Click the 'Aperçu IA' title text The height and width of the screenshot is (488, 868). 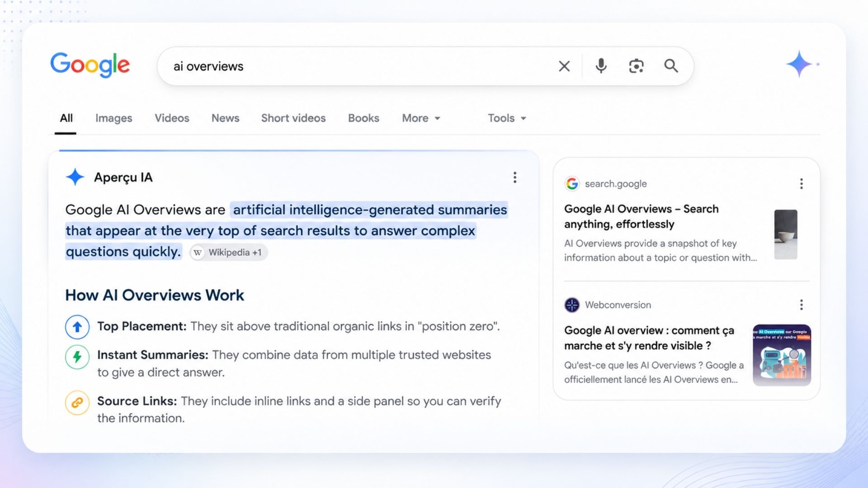point(123,178)
